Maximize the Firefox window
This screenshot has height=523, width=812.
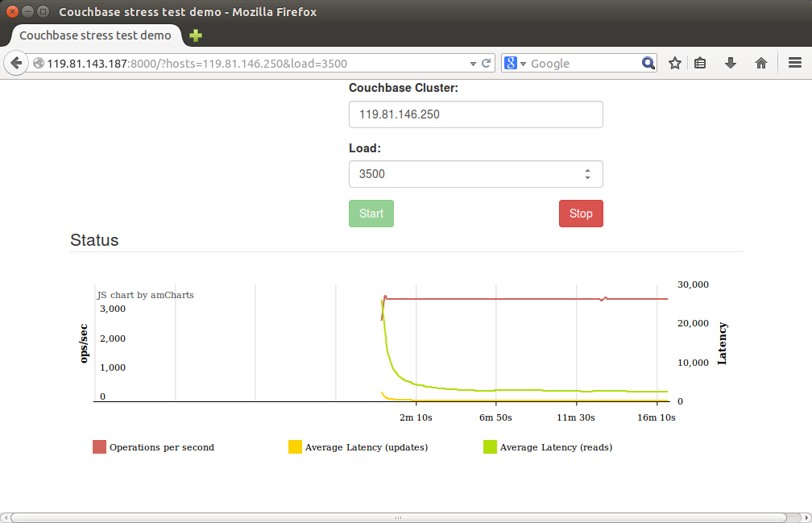coord(43,11)
